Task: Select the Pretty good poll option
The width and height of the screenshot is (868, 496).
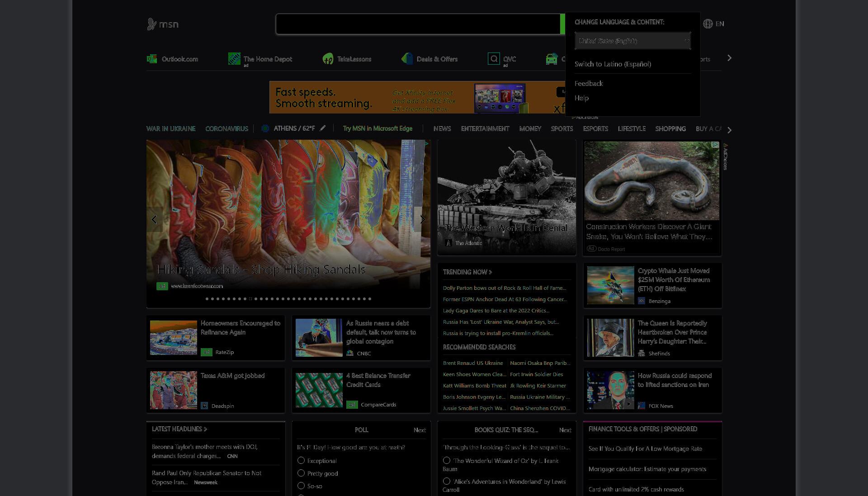Action: tap(301, 473)
